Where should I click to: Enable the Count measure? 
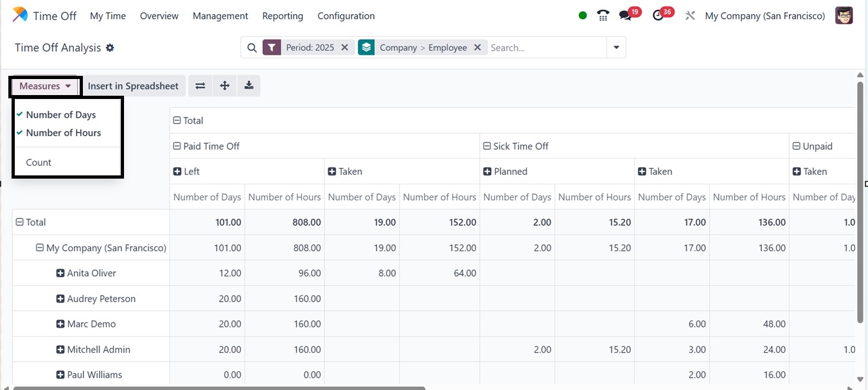pyautogui.click(x=38, y=162)
